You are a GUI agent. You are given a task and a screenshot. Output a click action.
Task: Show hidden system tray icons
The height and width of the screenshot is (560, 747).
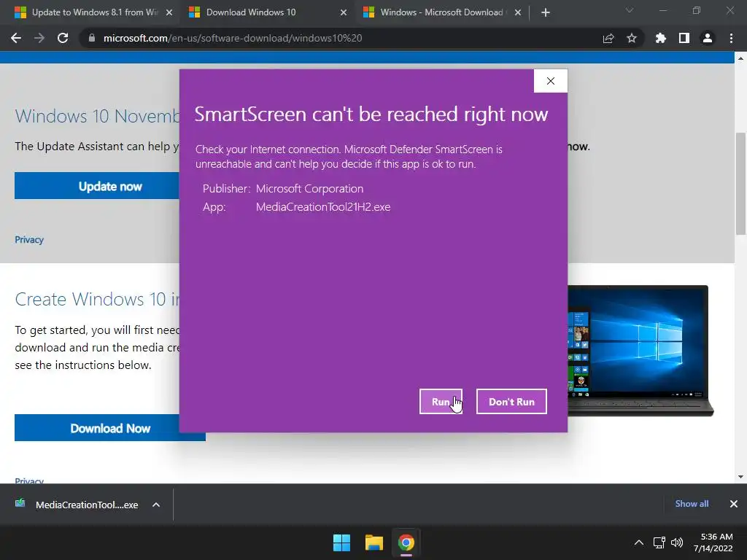(x=639, y=542)
